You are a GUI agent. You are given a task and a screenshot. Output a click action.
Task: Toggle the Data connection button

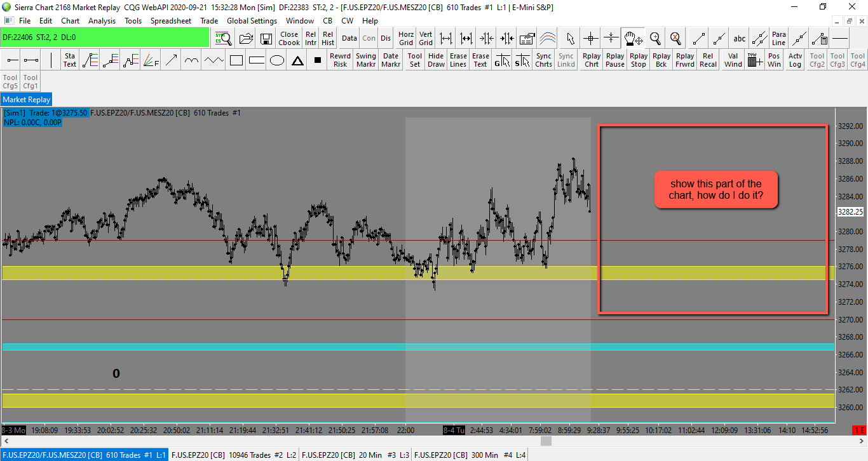(349, 38)
